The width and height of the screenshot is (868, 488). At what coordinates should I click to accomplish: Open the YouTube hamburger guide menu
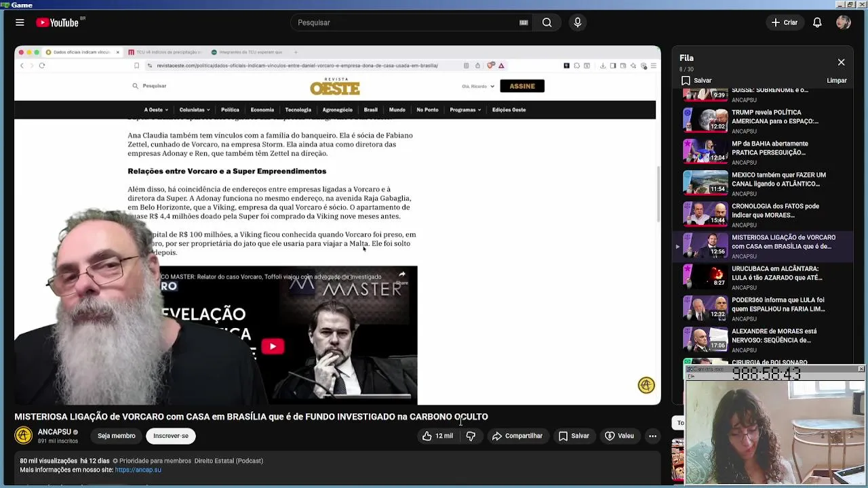(x=20, y=22)
